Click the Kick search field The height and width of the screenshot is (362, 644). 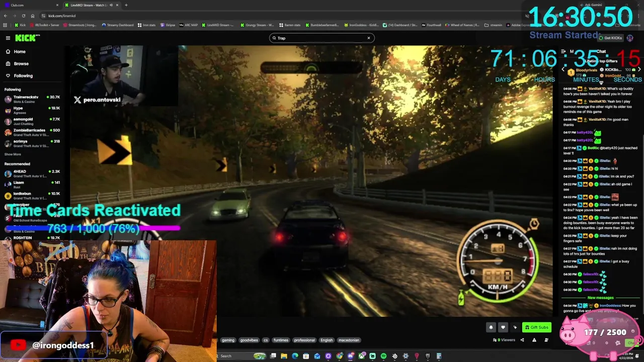[x=321, y=38]
